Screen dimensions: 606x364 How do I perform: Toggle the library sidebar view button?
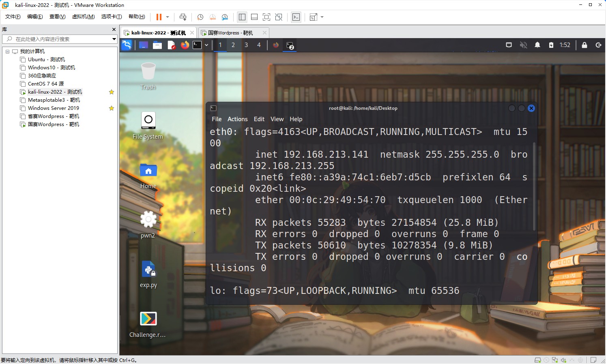(242, 17)
